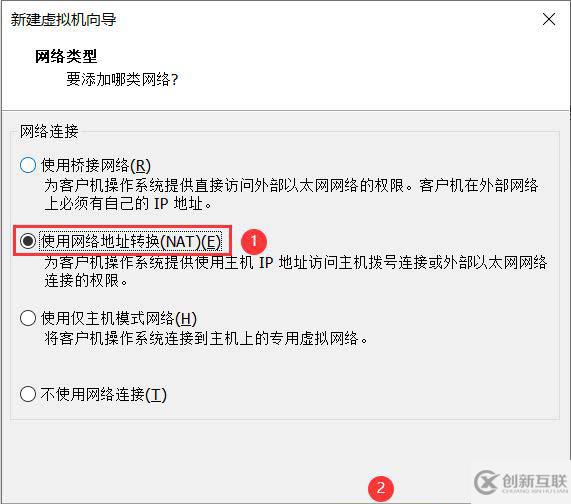Click the red numbered circle 1 marker
This screenshot has width=571, height=504.
coord(254,241)
